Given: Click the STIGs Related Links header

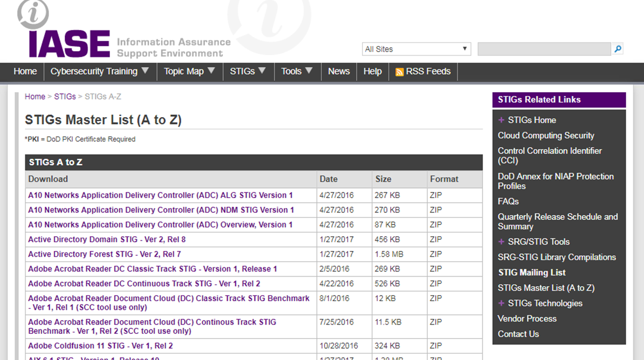Looking at the screenshot, I should 559,100.
